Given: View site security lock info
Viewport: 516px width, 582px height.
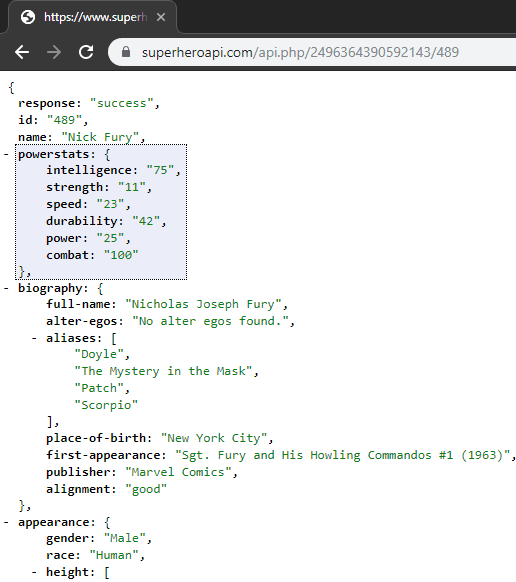Looking at the screenshot, I should point(126,52).
